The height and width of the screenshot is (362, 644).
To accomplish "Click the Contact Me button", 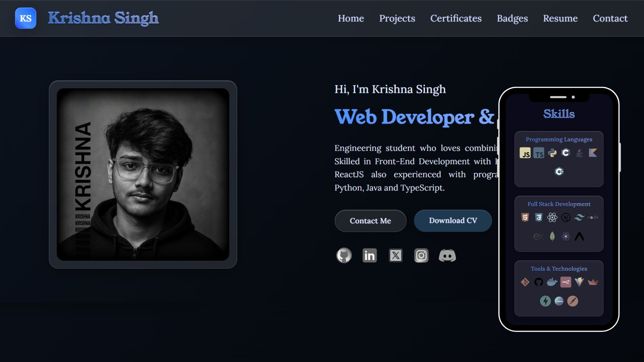I will 370,221.
